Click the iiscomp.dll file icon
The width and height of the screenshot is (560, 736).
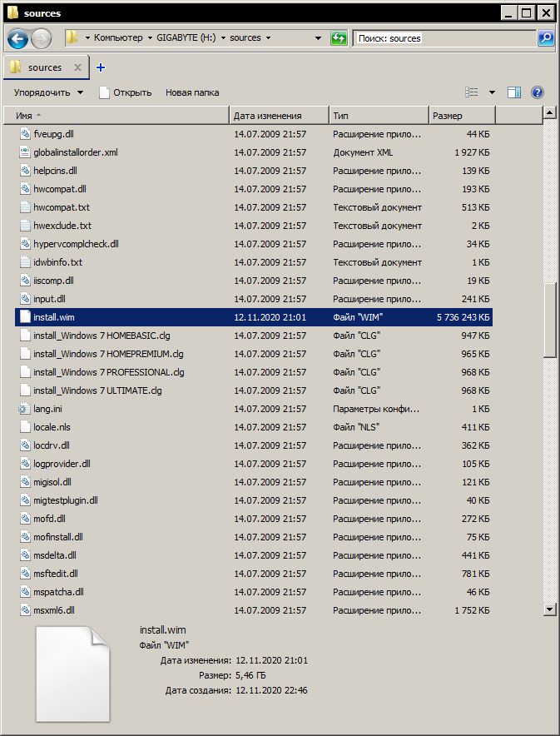[x=25, y=281]
